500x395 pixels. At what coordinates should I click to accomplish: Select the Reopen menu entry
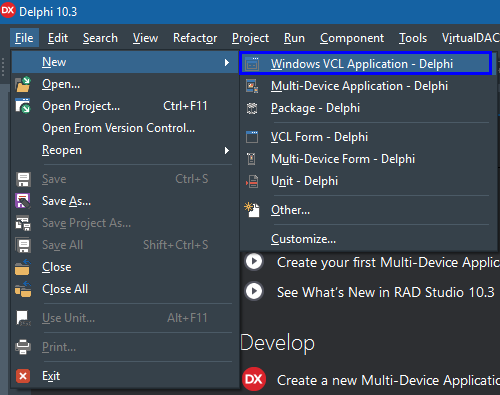[x=125, y=150]
